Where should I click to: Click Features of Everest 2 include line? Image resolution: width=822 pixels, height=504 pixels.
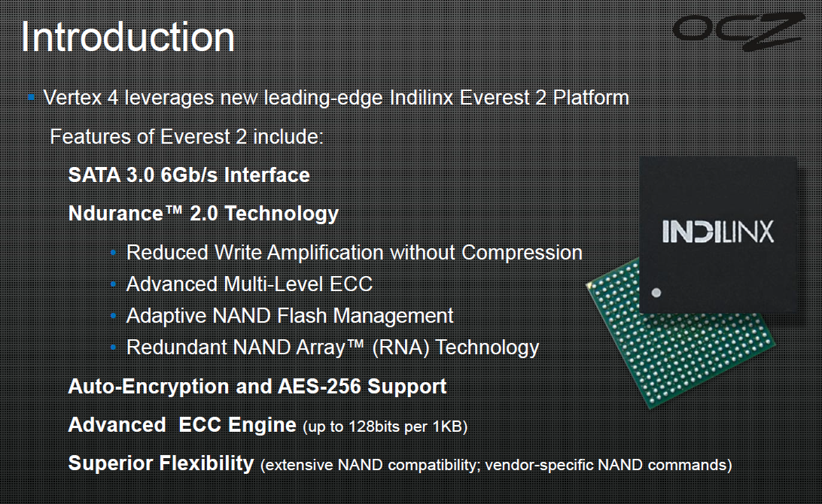(187, 137)
